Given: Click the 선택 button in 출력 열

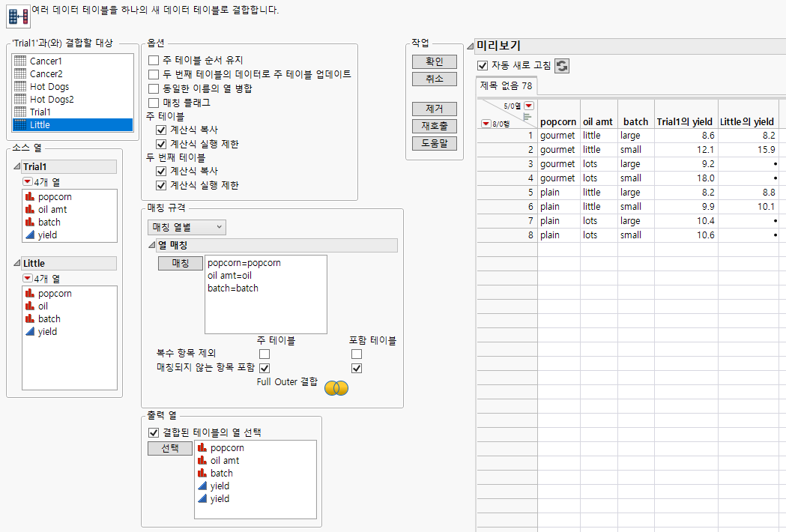Looking at the screenshot, I should 170,448.
